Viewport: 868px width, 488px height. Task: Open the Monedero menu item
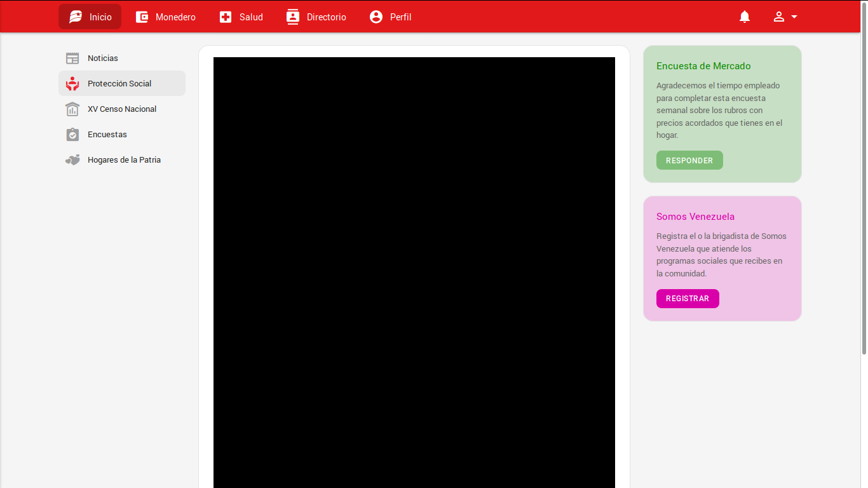[x=175, y=17]
